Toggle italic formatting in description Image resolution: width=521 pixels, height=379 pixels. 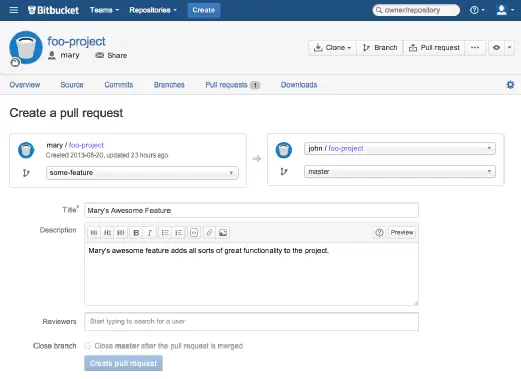click(x=150, y=233)
